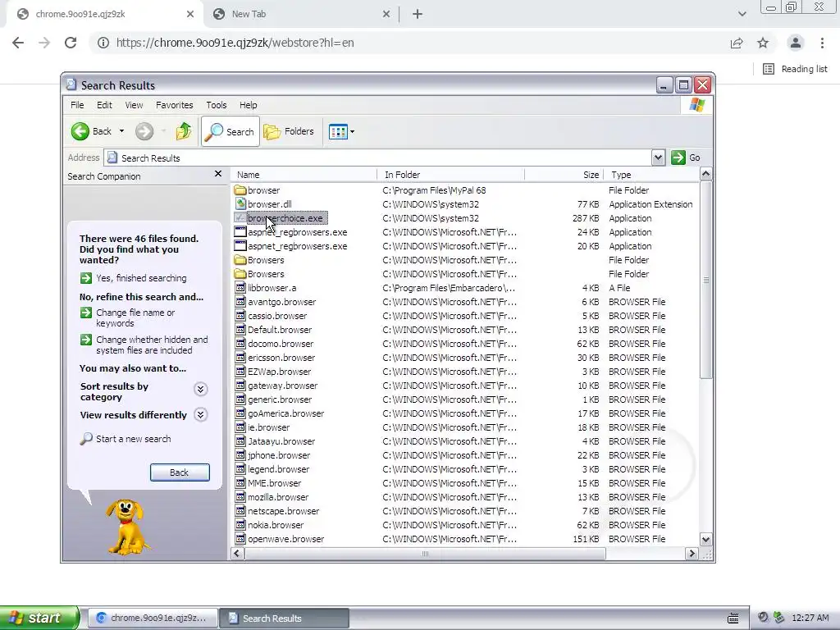Select the 24 KB aspnet_regbrowsers.exe icon
The height and width of the screenshot is (630, 840).
pyautogui.click(x=240, y=232)
